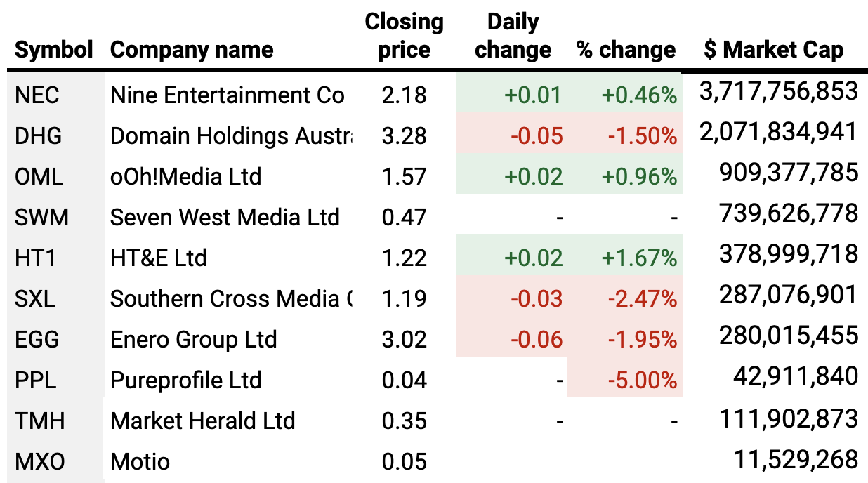Click the % change column header

626,50
